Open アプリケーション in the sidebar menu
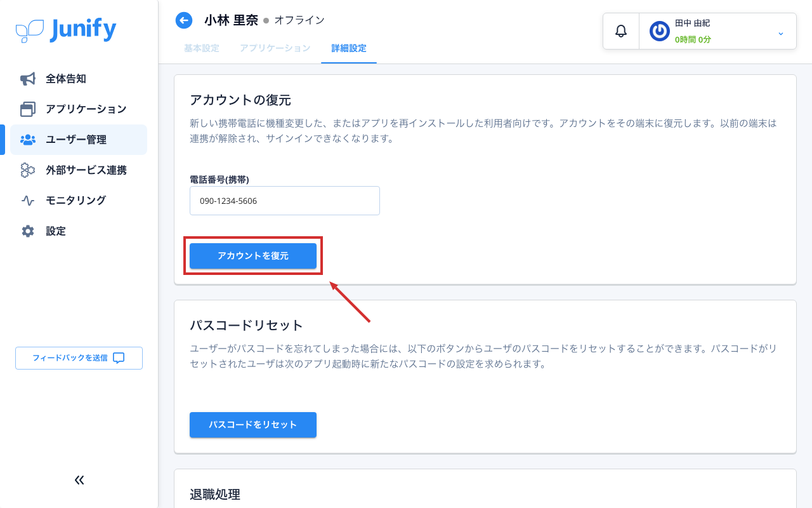This screenshot has width=812, height=508. click(x=79, y=109)
